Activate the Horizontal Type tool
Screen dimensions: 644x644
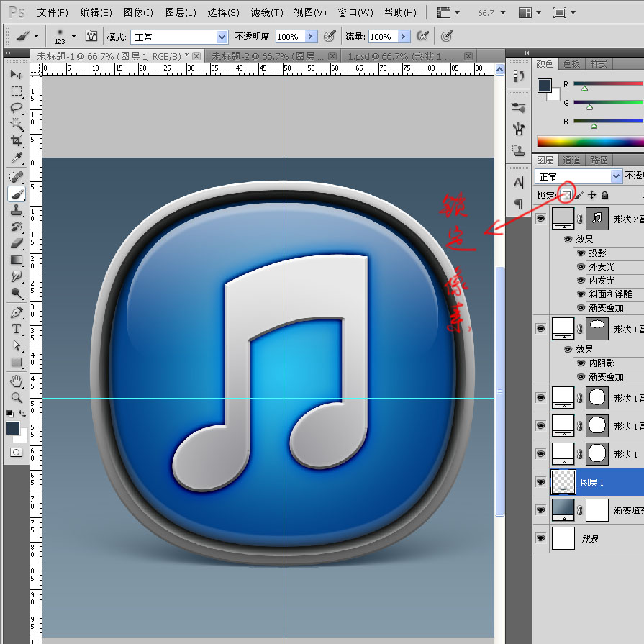(17, 329)
